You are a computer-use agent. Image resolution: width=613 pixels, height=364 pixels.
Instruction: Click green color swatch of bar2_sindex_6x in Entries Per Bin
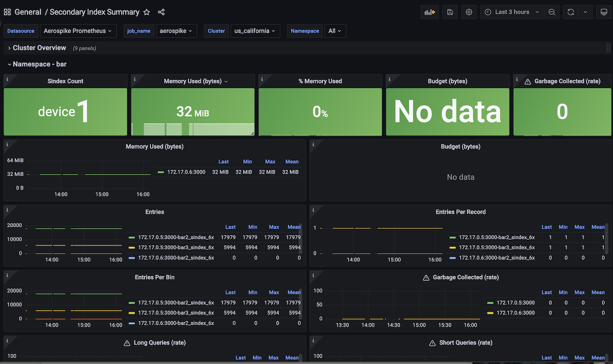(132, 303)
